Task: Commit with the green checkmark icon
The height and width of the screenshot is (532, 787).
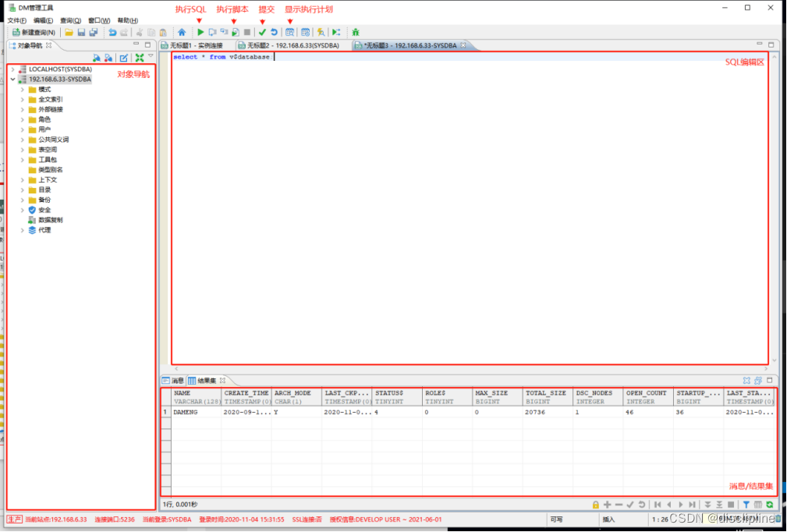Action: 262,32
